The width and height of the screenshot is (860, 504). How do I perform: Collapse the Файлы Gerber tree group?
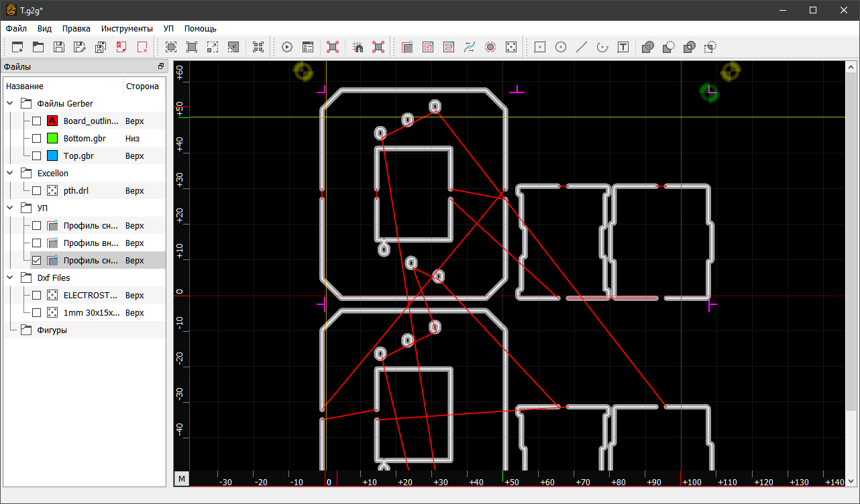pyautogui.click(x=11, y=104)
